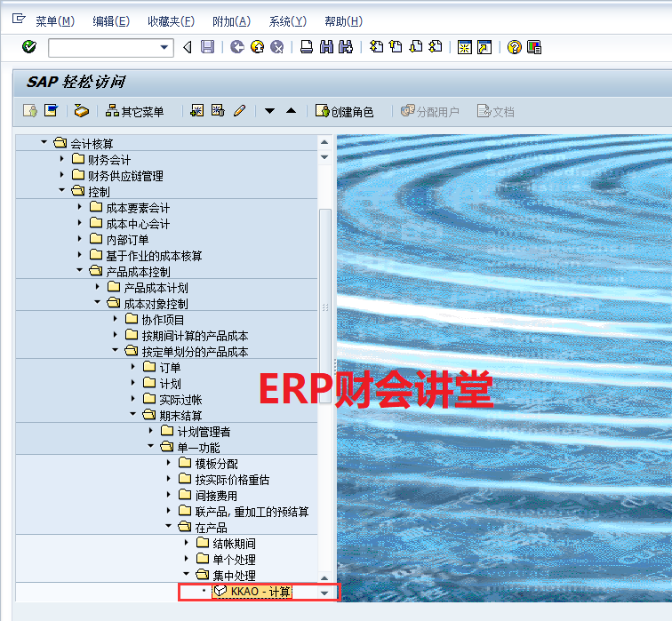672x621 pixels.
Task: Expand the 成本中心会计 folder
Action: pos(80,223)
